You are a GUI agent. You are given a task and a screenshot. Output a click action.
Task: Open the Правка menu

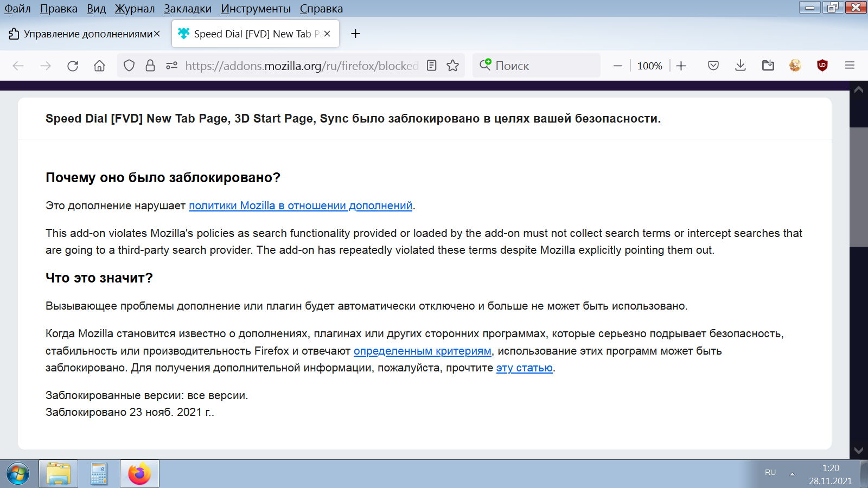59,9
